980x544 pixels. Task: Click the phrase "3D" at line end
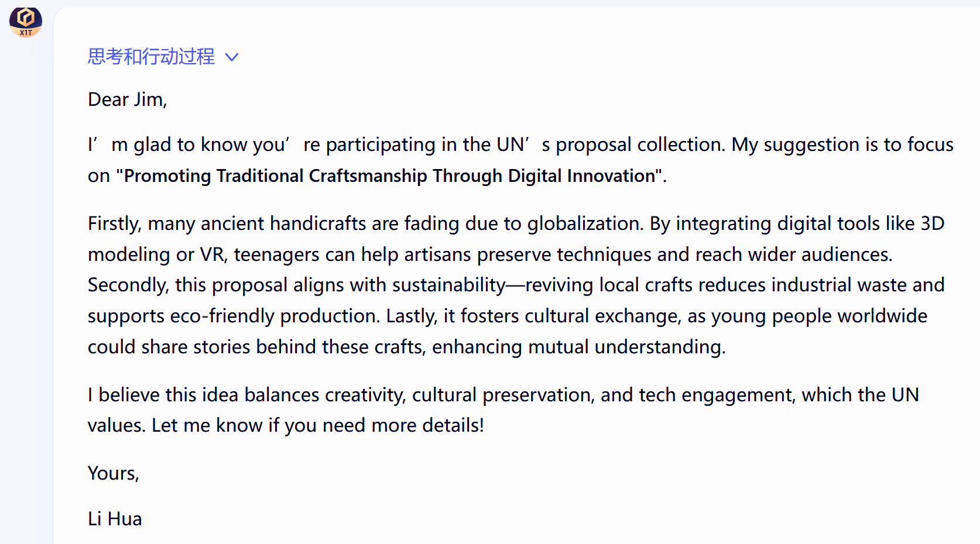point(933,223)
